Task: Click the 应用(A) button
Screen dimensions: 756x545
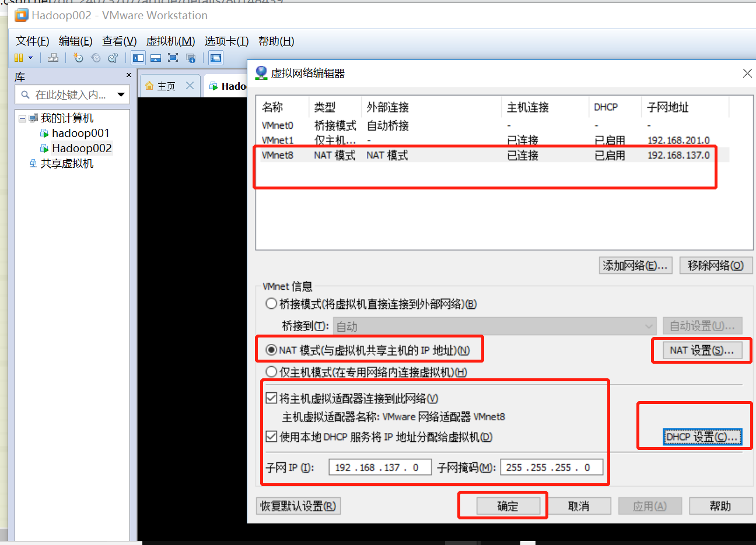Action: pyautogui.click(x=650, y=506)
